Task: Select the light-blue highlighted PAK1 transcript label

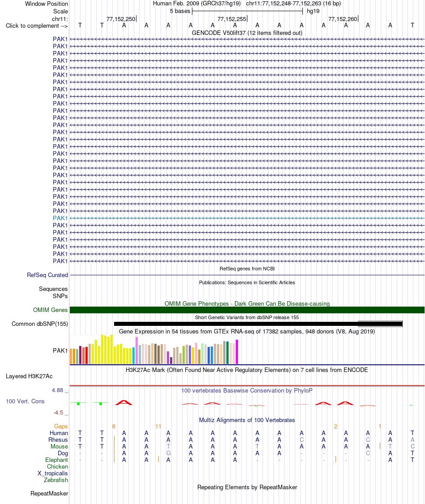Action: tap(60, 218)
